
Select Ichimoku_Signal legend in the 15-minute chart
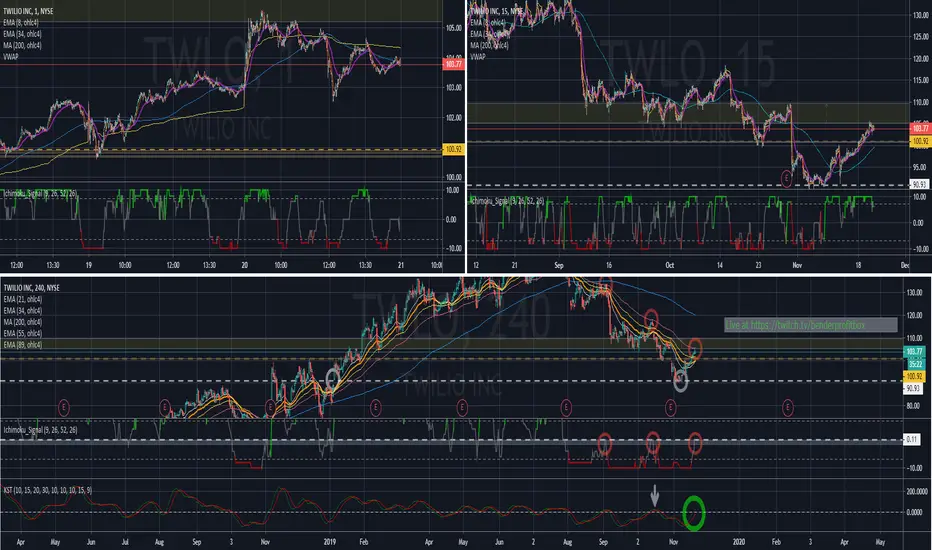tap(507, 202)
